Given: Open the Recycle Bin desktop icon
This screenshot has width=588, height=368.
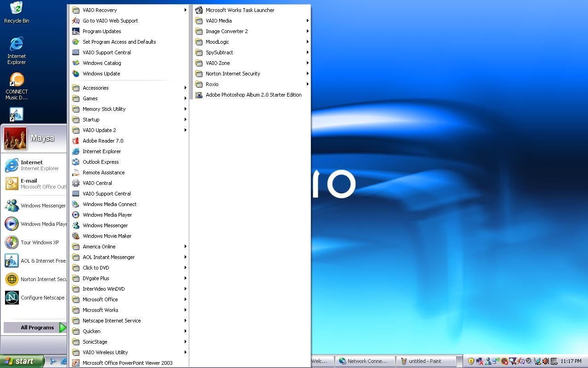Looking at the screenshot, I should click(17, 12).
